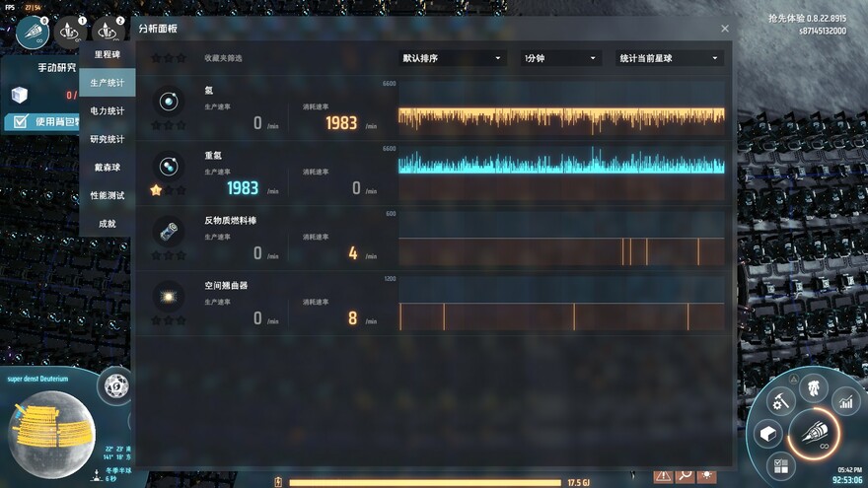868x488 pixels.
Task: Toggle the 使用背包 checkbox
Action: pos(18,122)
